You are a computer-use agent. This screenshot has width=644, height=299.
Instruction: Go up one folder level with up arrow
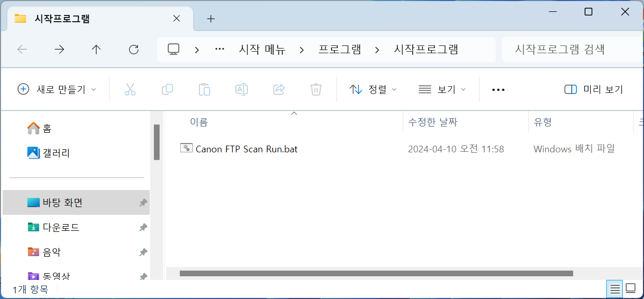(x=96, y=50)
